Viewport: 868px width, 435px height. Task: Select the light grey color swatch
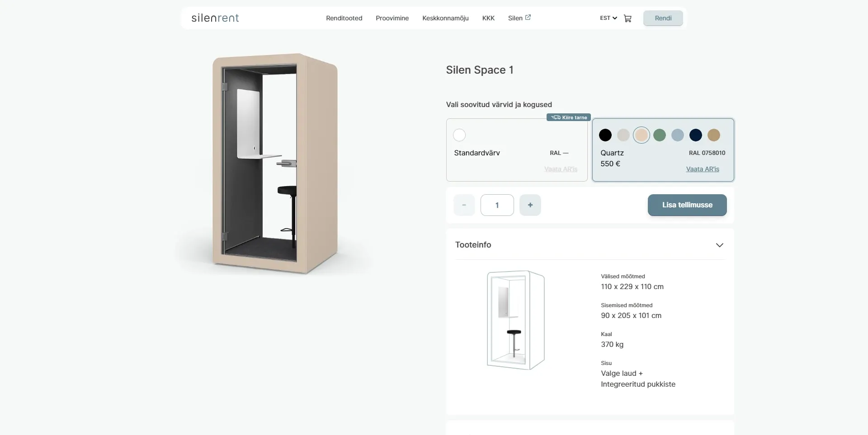click(x=623, y=135)
